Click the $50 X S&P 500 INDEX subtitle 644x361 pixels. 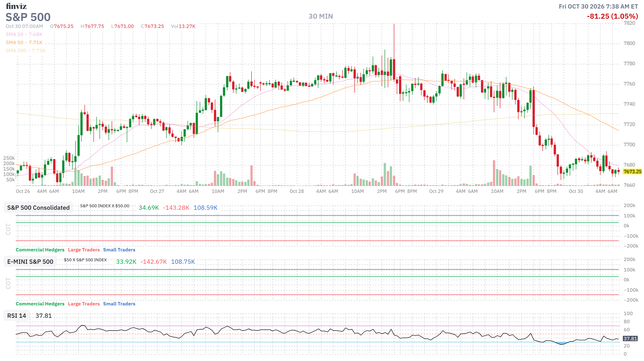pyautogui.click(x=85, y=260)
